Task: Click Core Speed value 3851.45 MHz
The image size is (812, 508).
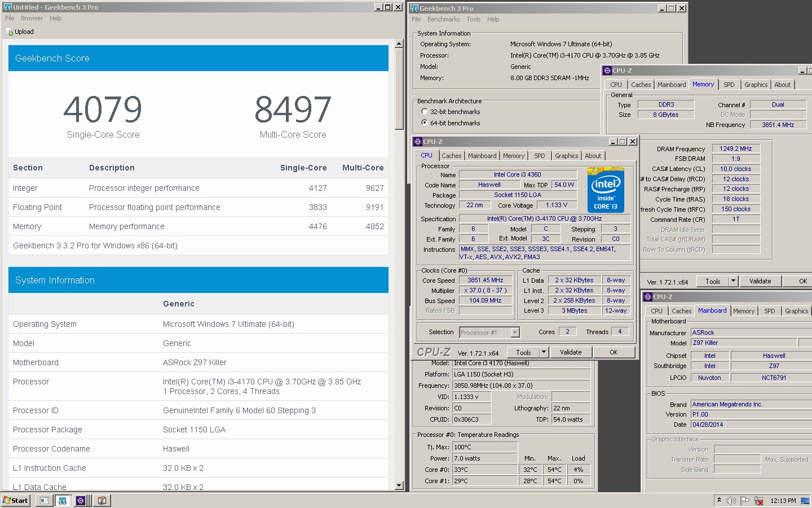Action: [485, 281]
